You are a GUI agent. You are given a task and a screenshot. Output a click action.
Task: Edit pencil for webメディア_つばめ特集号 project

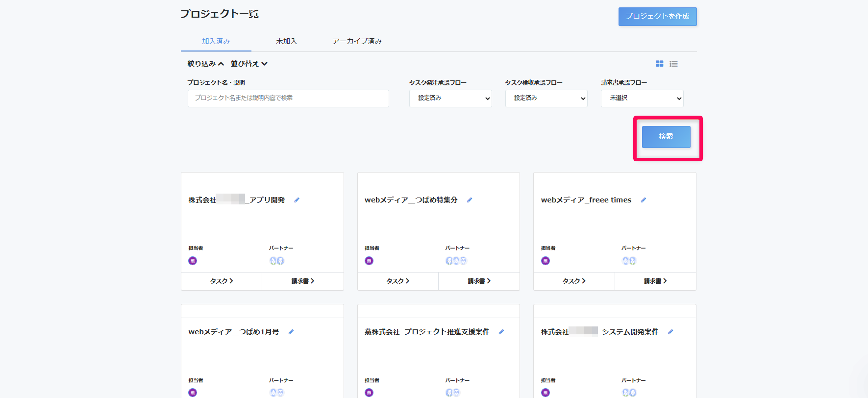469,200
